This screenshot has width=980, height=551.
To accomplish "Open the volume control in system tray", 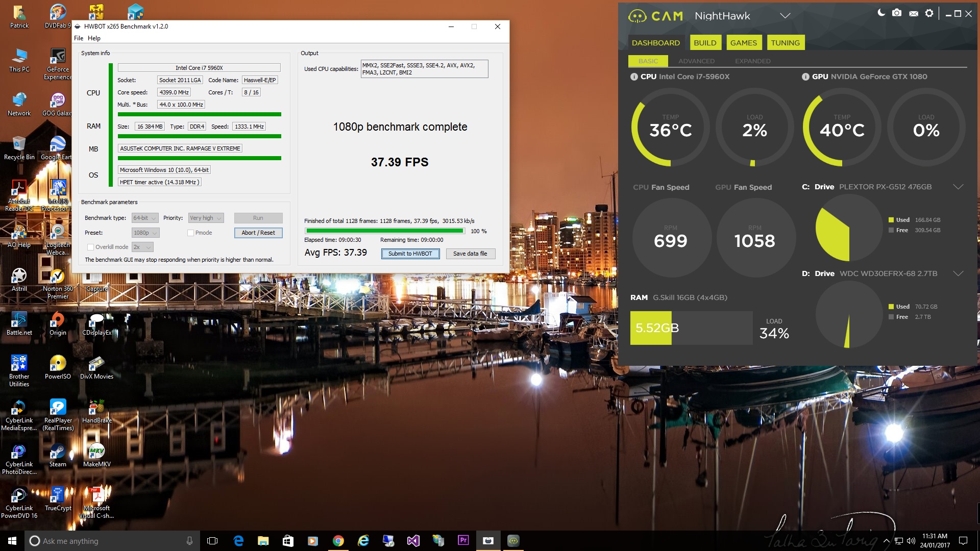I will coord(911,541).
